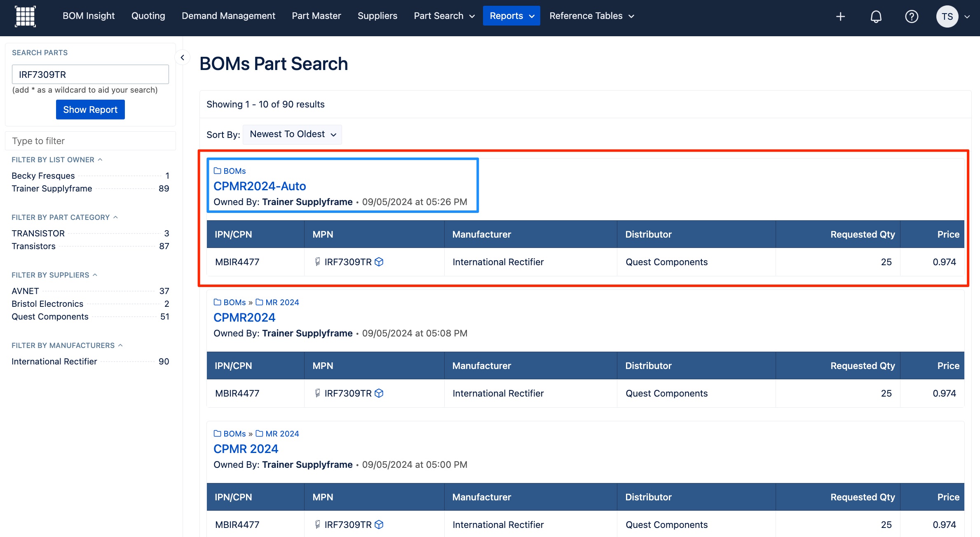
Task: Click the Type to filter input
Action: coord(90,141)
